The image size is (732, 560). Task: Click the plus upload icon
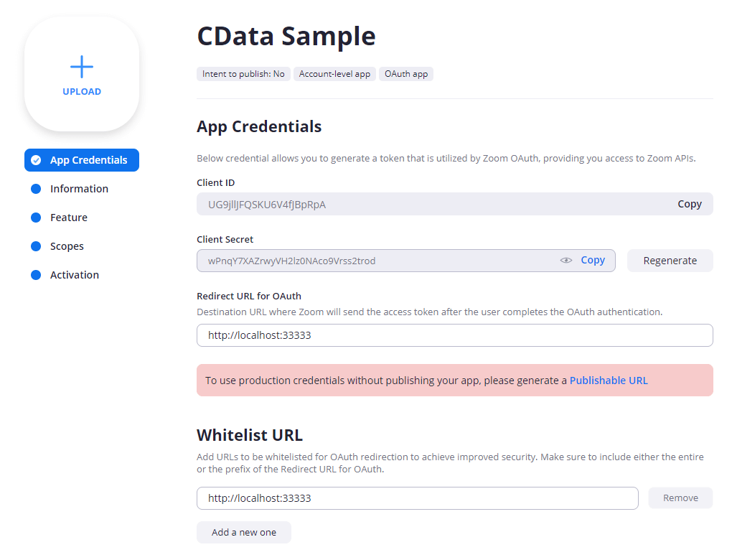click(x=82, y=67)
